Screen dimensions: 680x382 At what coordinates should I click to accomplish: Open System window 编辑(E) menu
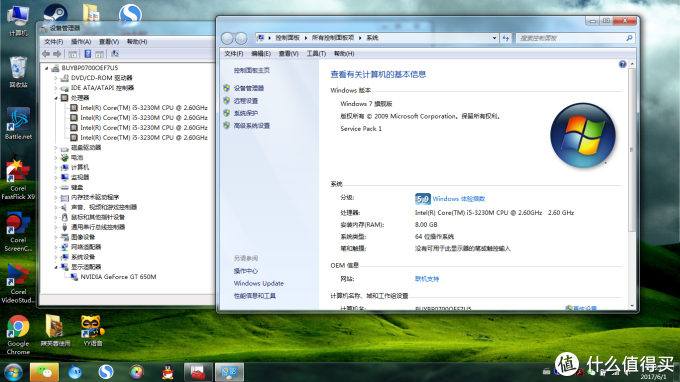(261, 54)
